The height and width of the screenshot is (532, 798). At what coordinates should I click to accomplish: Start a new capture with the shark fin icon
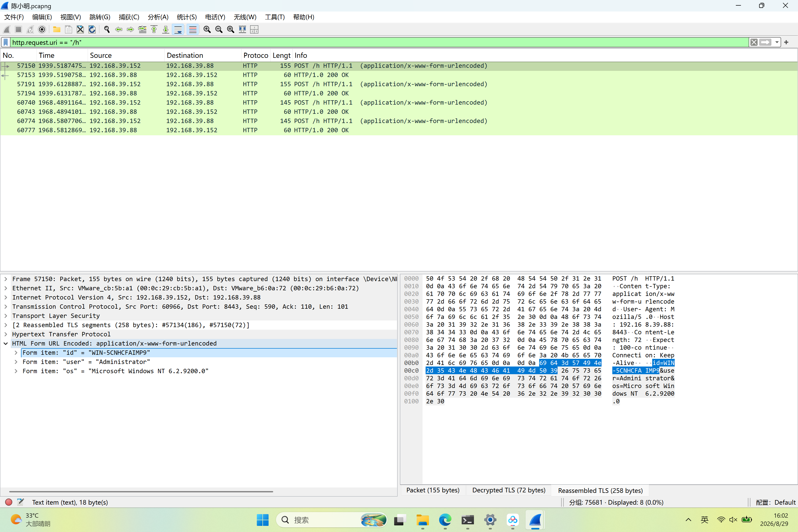(7, 29)
